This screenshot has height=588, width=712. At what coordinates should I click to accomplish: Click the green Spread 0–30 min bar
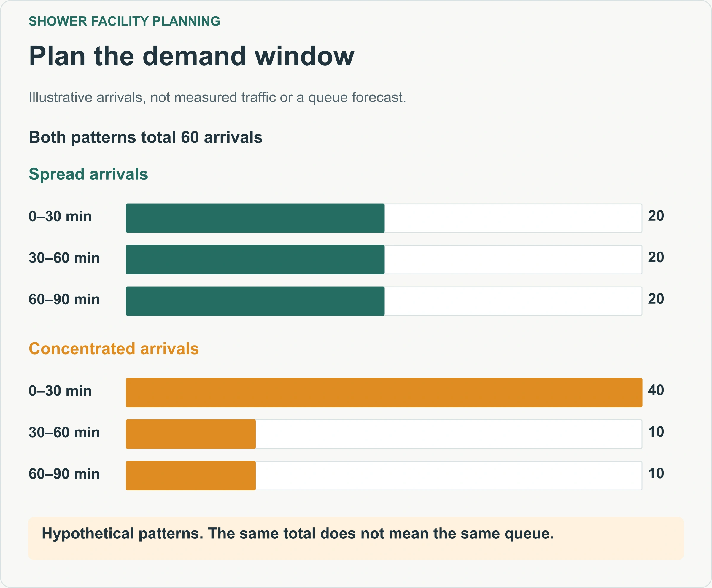[255, 218]
